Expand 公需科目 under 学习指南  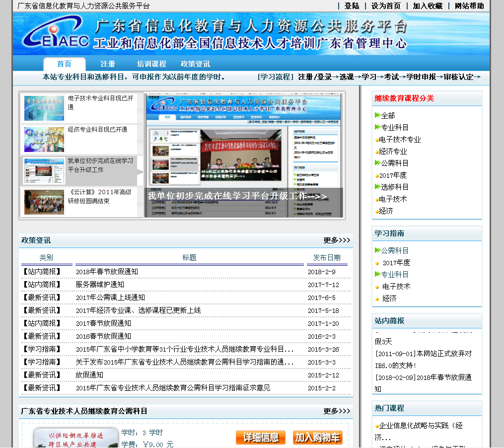tap(395, 250)
